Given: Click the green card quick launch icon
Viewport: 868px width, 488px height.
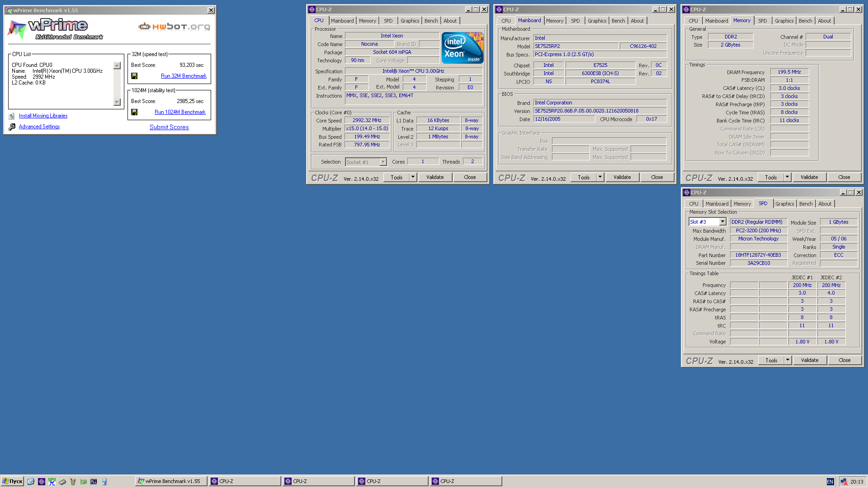Looking at the screenshot, I should coord(83,482).
